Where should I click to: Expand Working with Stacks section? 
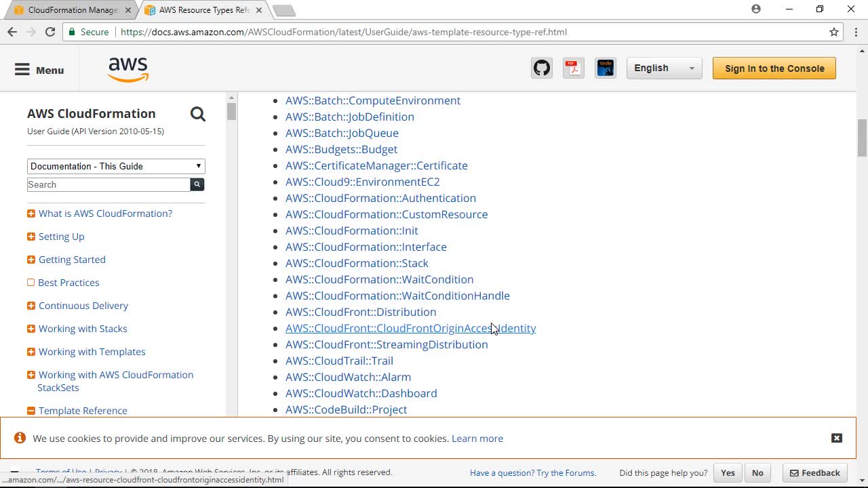tap(31, 329)
